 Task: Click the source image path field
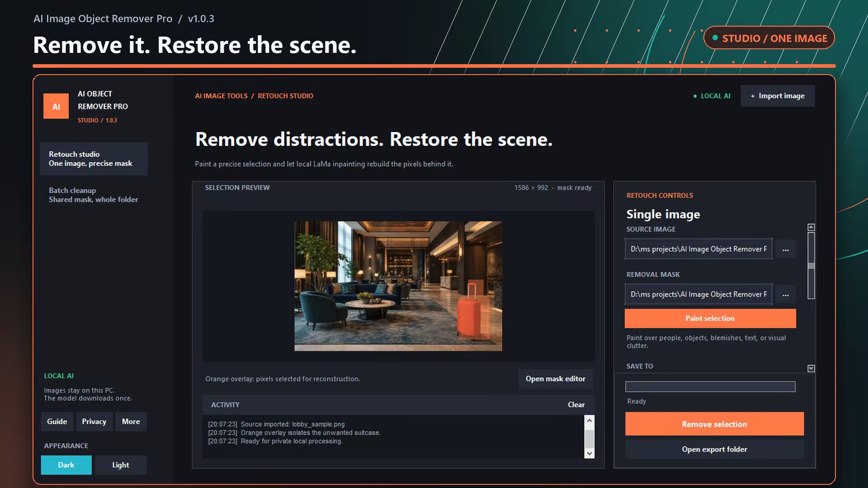(x=698, y=249)
